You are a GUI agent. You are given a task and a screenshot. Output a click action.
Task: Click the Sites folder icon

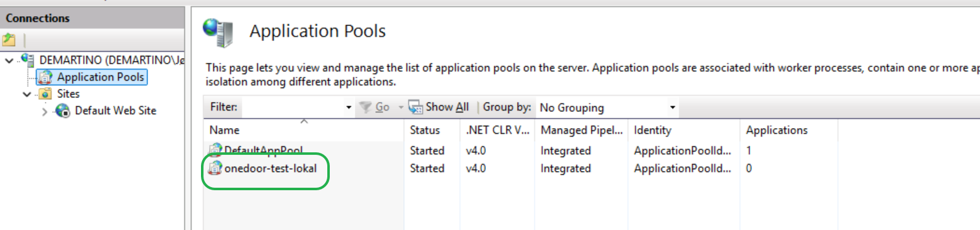tap(45, 94)
